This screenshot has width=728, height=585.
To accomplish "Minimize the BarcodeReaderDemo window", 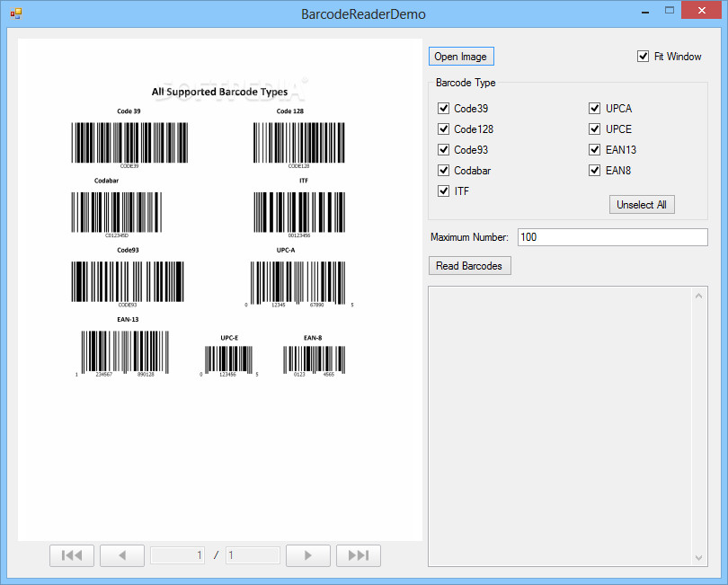I will click(645, 11).
